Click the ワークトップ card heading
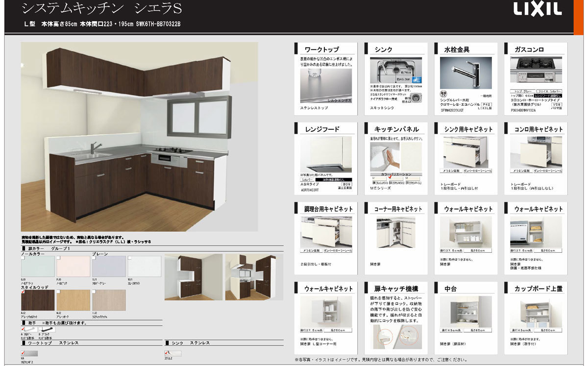 tap(322, 49)
